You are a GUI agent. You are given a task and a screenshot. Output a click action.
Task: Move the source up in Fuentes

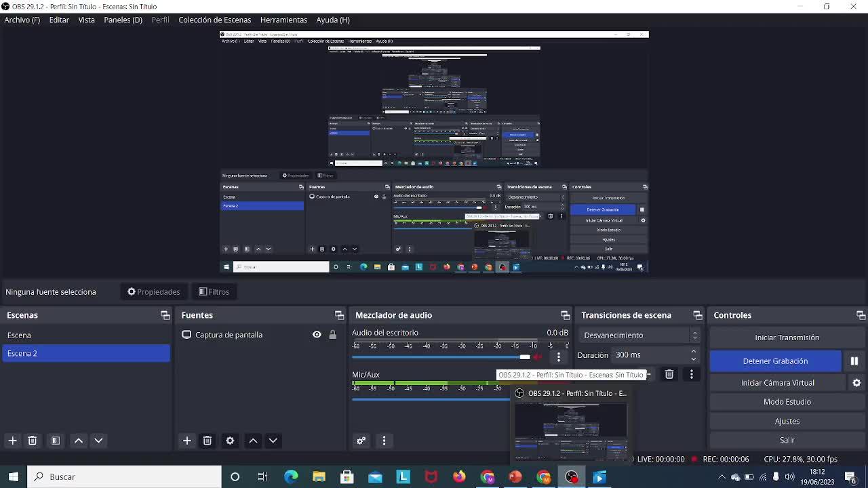pyautogui.click(x=253, y=441)
